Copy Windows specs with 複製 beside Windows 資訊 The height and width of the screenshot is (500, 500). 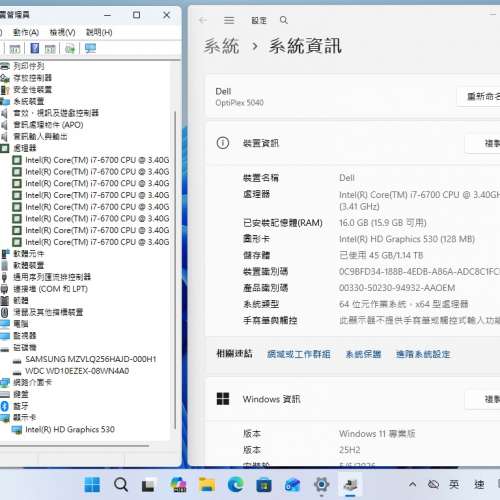pos(483,399)
